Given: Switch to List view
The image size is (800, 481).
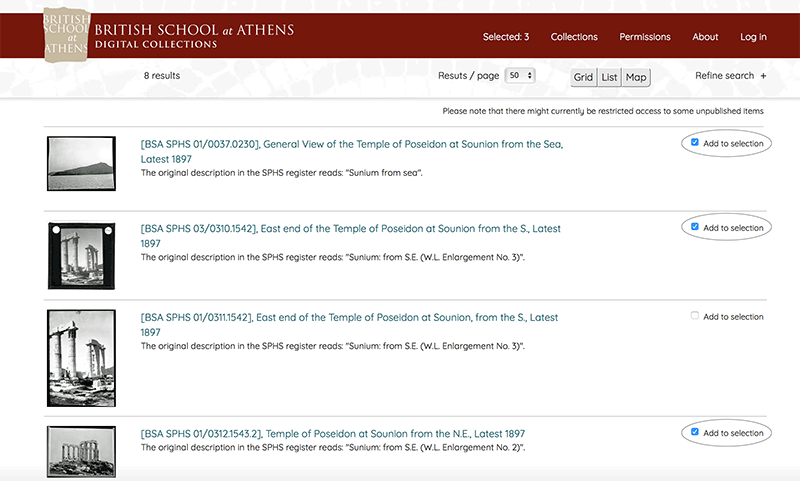Looking at the screenshot, I should point(609,77).
